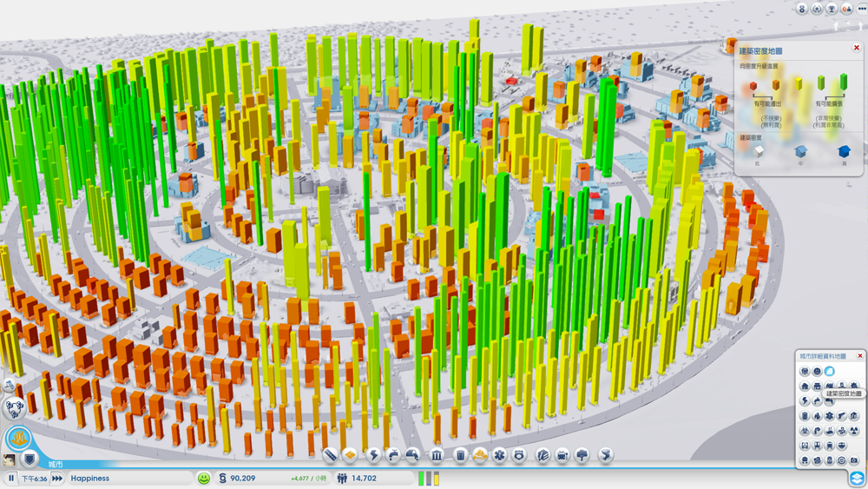Open the Waste Disposal trash-can menu in bottom toolbar
The width and height of the screenshot is (868, 489).
460,455
